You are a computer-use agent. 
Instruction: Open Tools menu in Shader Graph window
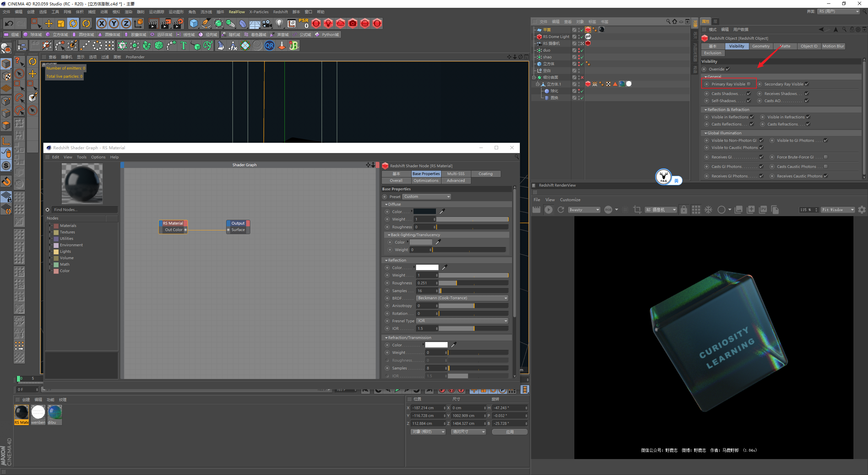81,157
